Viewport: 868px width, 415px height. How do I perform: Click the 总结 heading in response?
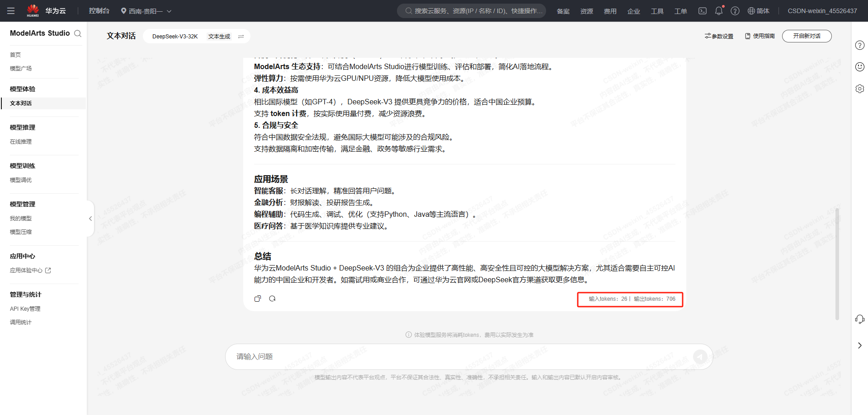(263, 256)
